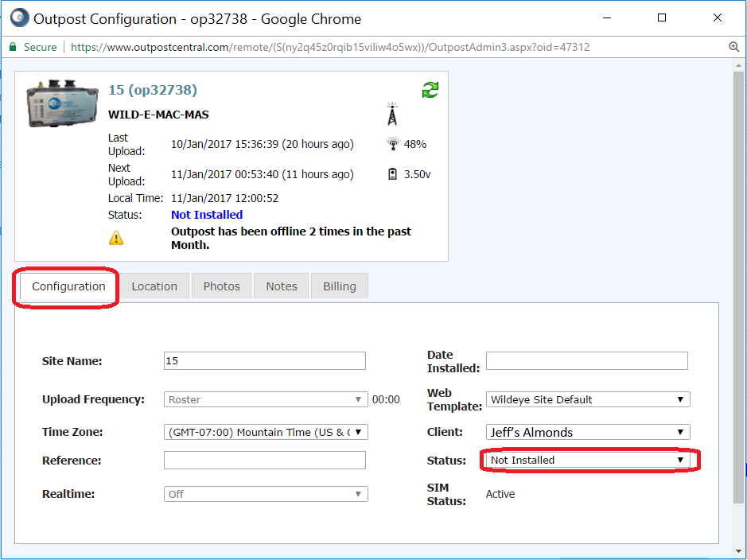Click the Secure padlock icon
Viewport: 747px width, 560px height.
[14, 47]
